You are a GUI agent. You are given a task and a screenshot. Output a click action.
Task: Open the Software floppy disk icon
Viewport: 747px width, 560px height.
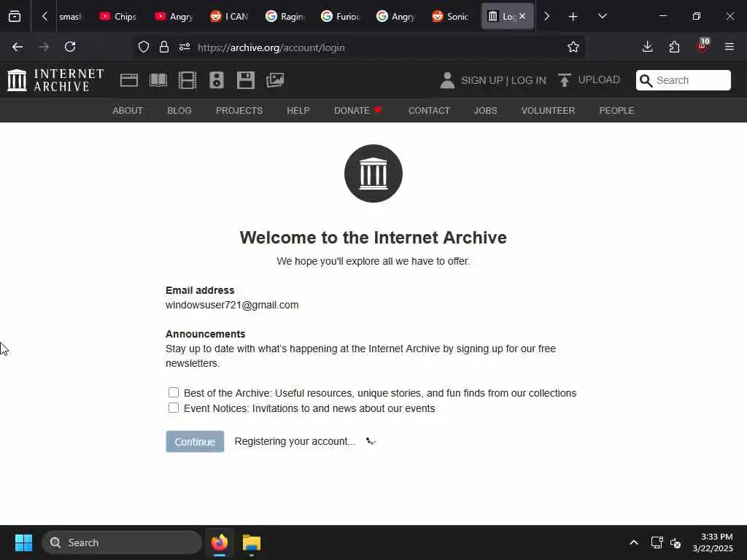[246, 80]
